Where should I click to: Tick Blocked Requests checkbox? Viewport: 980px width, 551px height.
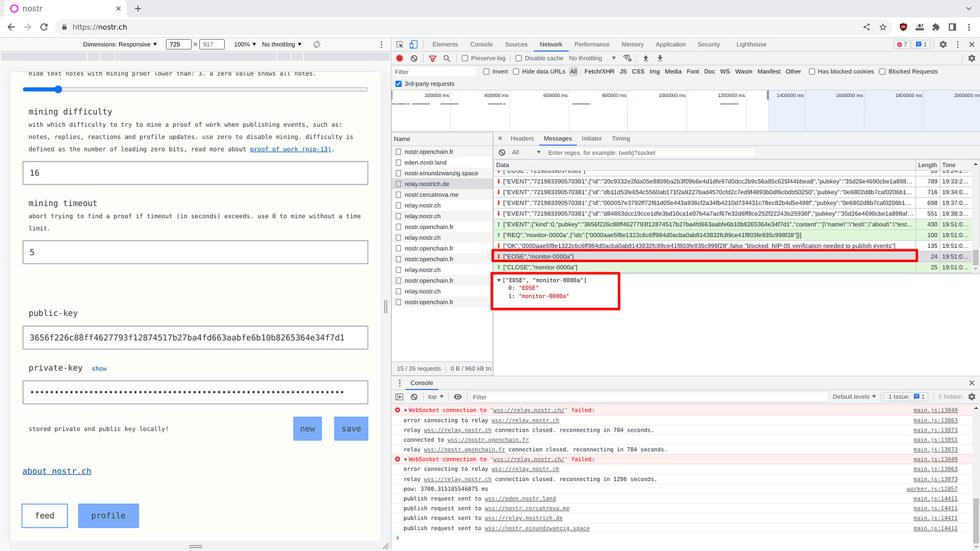(882, 71)
